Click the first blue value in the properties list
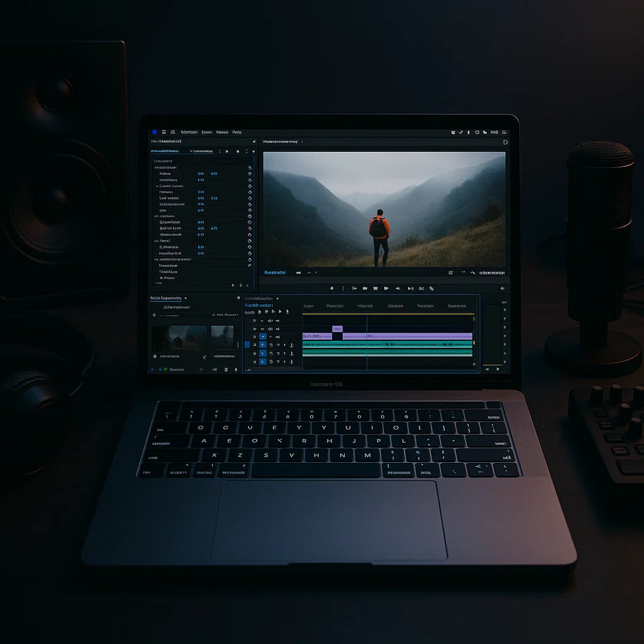644x644 pixels. point(201,174)
